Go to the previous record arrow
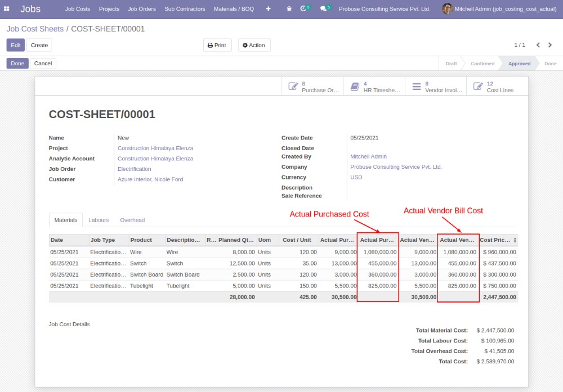The width and height of the screenshot is (563, 392). [538, 45]
